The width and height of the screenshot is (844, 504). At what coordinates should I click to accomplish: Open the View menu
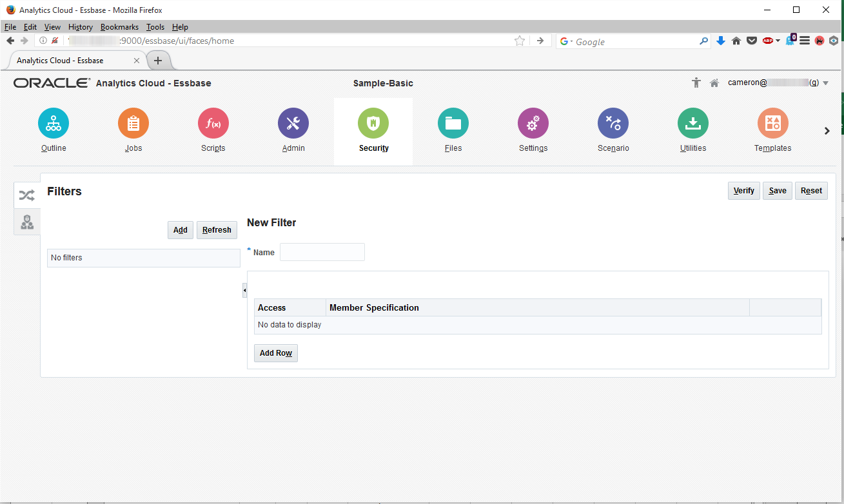52,27
